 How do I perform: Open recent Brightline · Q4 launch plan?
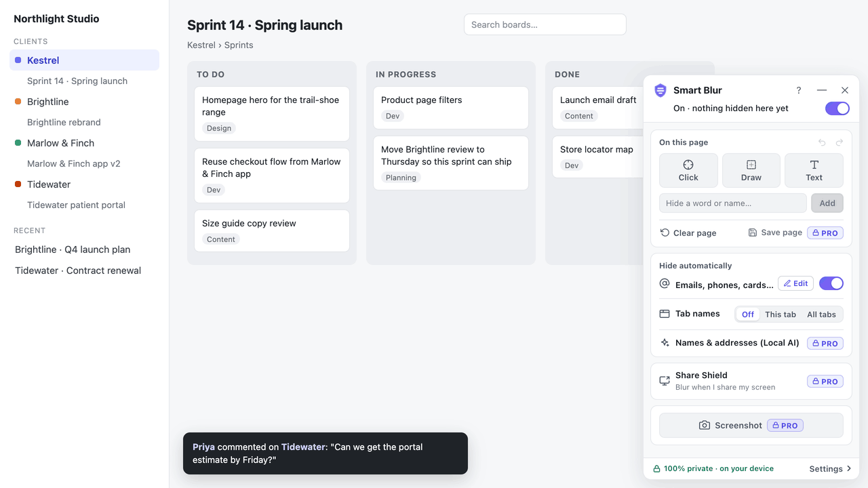point(73,249)
